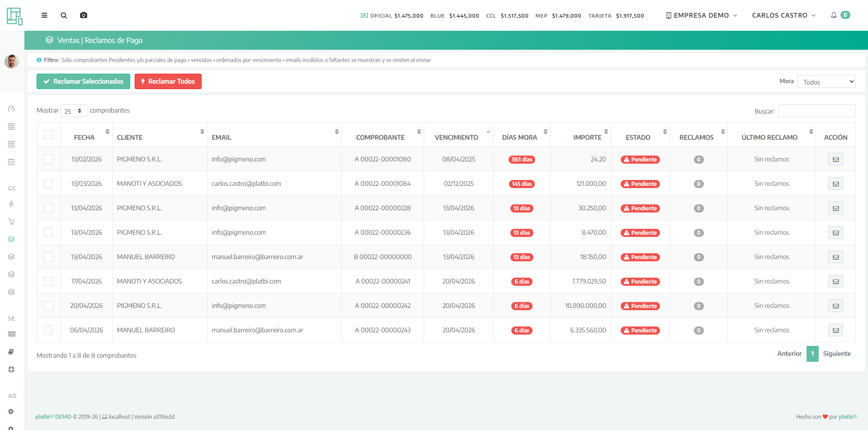The width and height of the screenshot is (868, 430).
Task: Check the row for comprobante A 00022-00001084
Action: click(48, 184)
